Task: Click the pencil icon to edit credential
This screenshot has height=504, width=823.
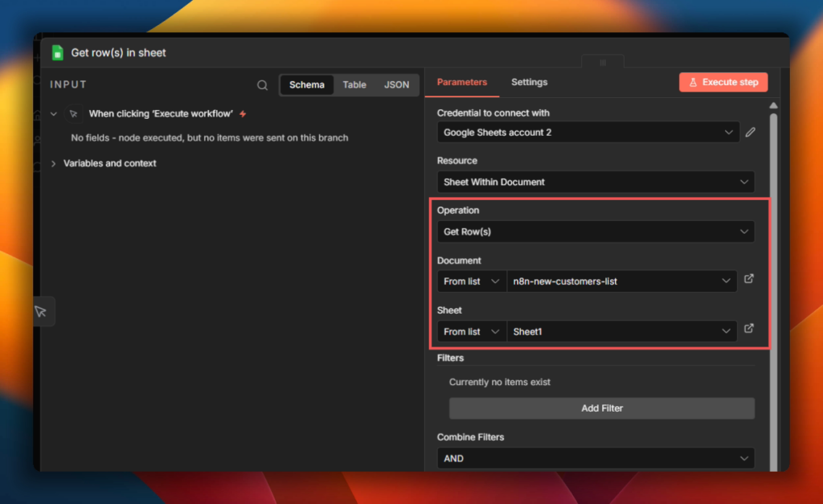Action: 750,133
